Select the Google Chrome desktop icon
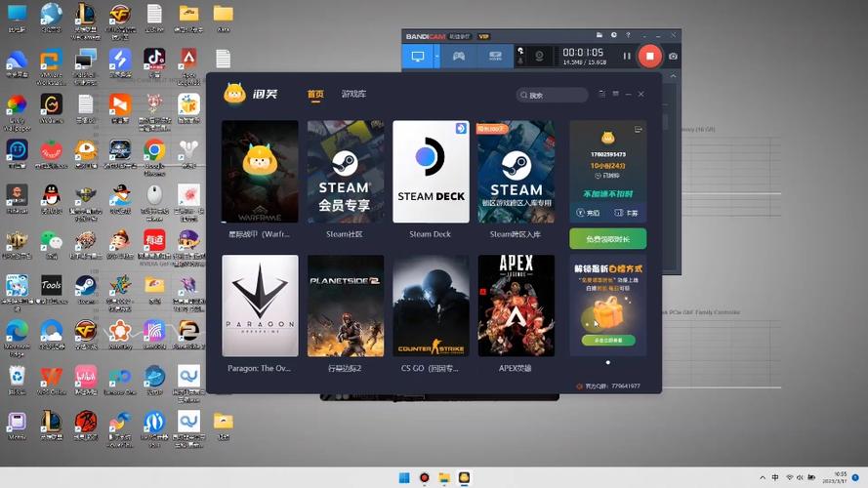 154,150
